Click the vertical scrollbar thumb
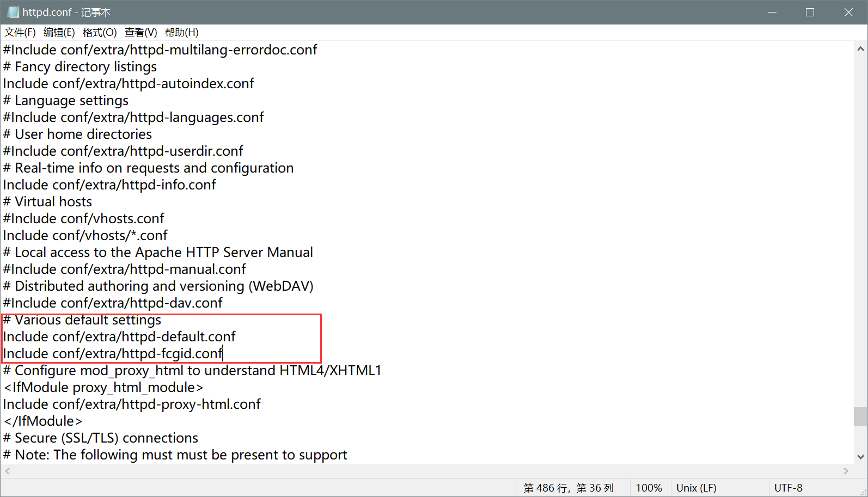This screenshot has height=497, width=868. 860,416
